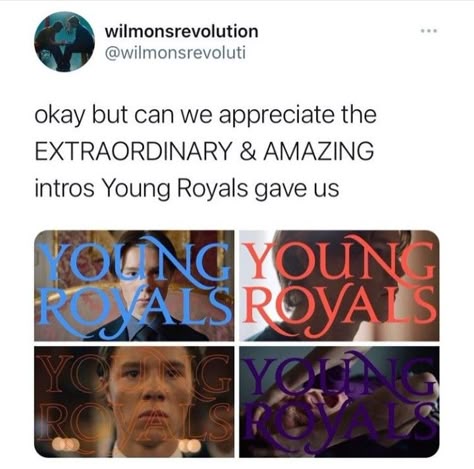Click 'Young Royals' in the tweet text
Screen dimensions: 474x469
(175, 189)
